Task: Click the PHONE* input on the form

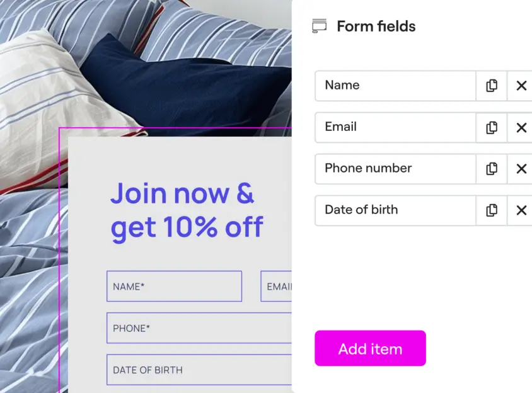Action: pyautogui.click(x=199, y=328)
